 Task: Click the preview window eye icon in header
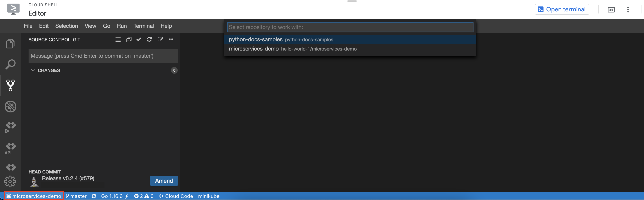611,10
